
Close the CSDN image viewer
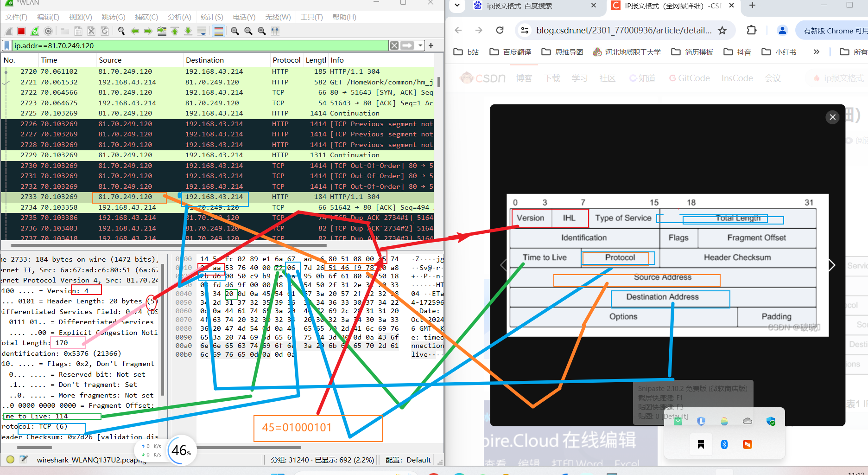(x=832, y=117)
